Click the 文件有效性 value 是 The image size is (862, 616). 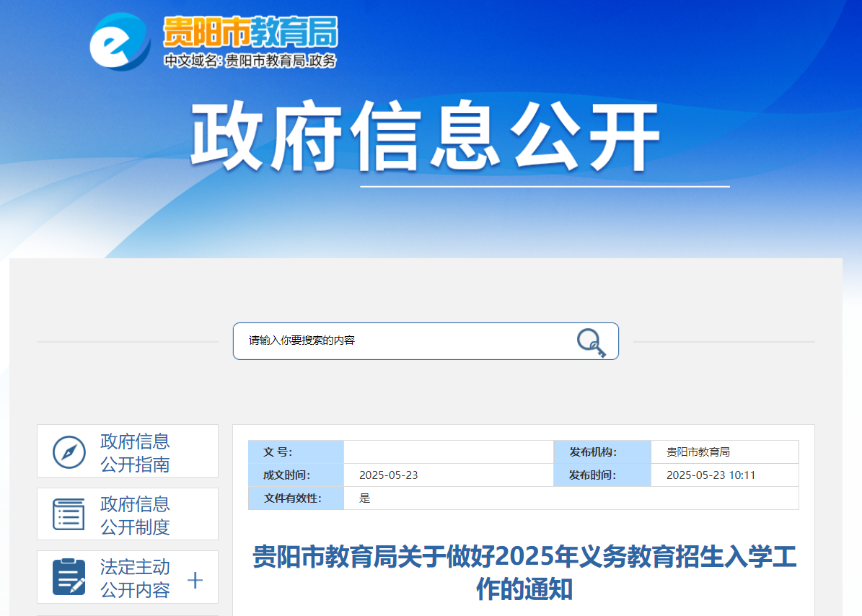pyautogui.click(x=364, y=498)
